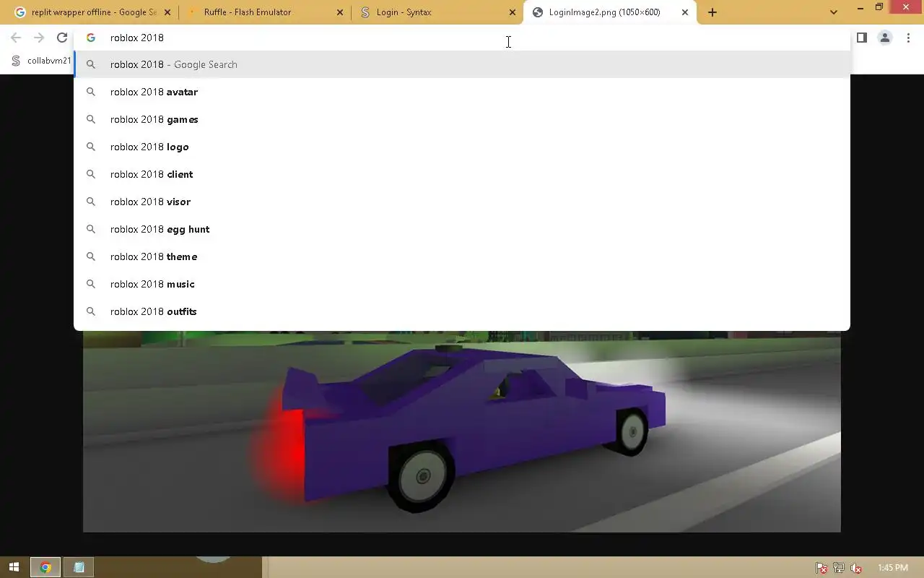
Task: Select the roblox 2018 visor suggestion
Action: coord(462,202)
